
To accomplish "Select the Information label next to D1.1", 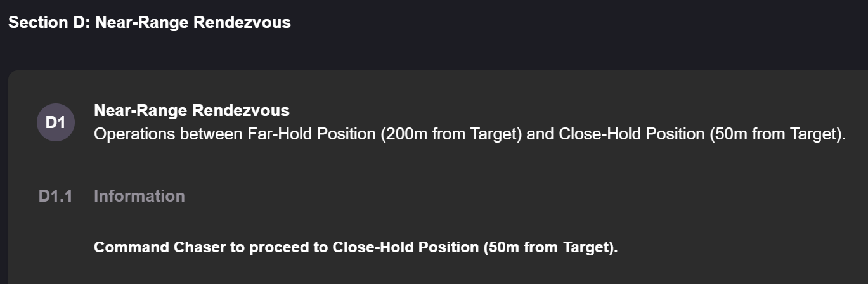I will (x=139, y=196).
